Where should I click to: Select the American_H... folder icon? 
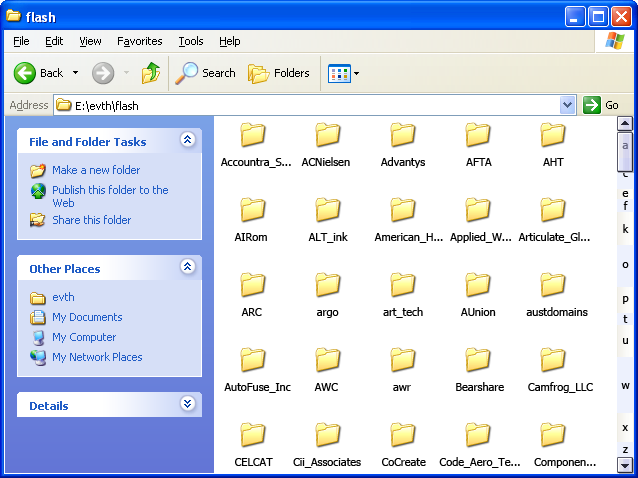[x=402, y=209]
